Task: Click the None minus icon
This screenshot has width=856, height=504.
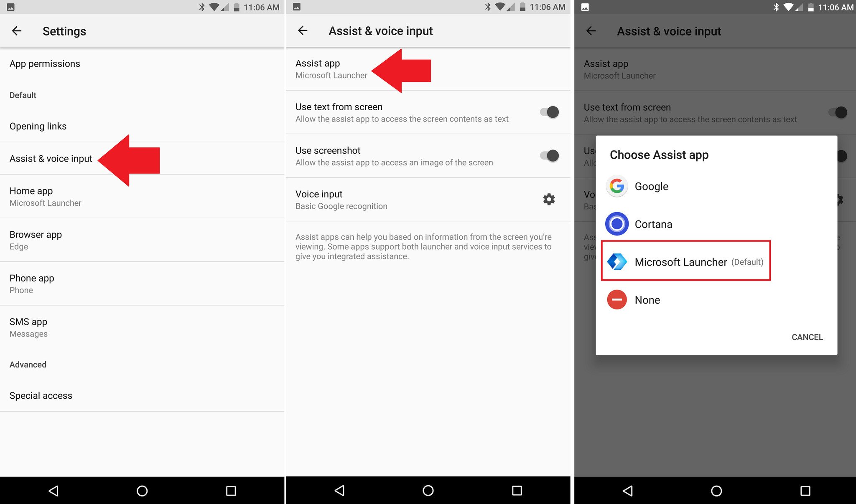Action: 617,299
